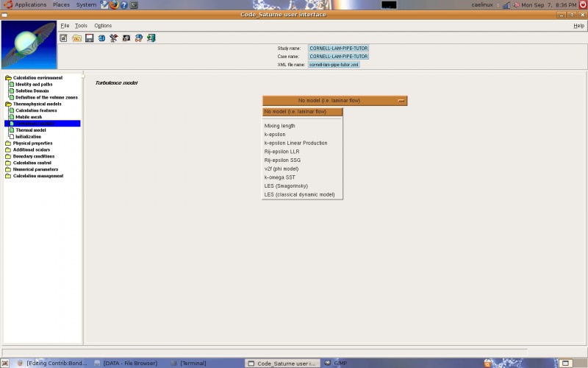
Task: Switch to the Terminal taskbar window
Action: [193, 363]
